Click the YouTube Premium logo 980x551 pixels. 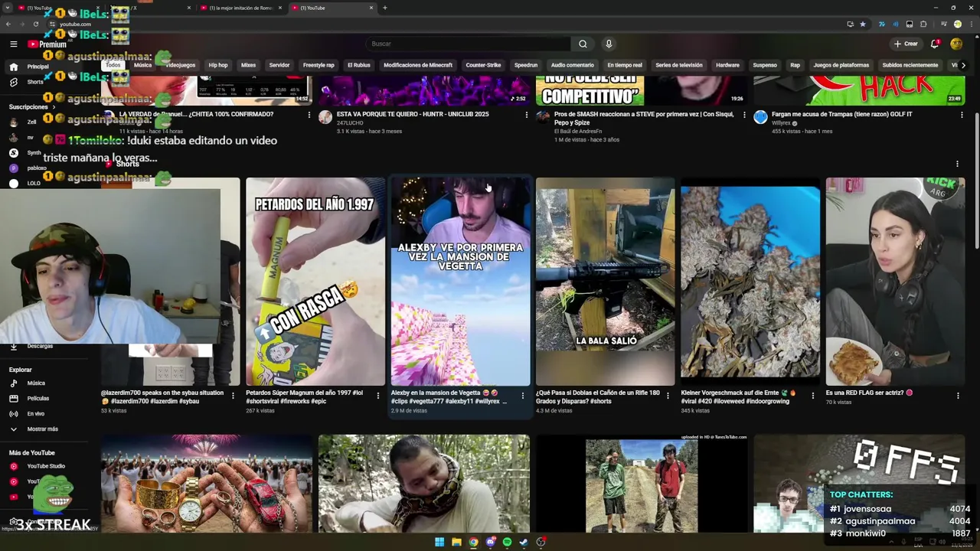coord(47,44)
